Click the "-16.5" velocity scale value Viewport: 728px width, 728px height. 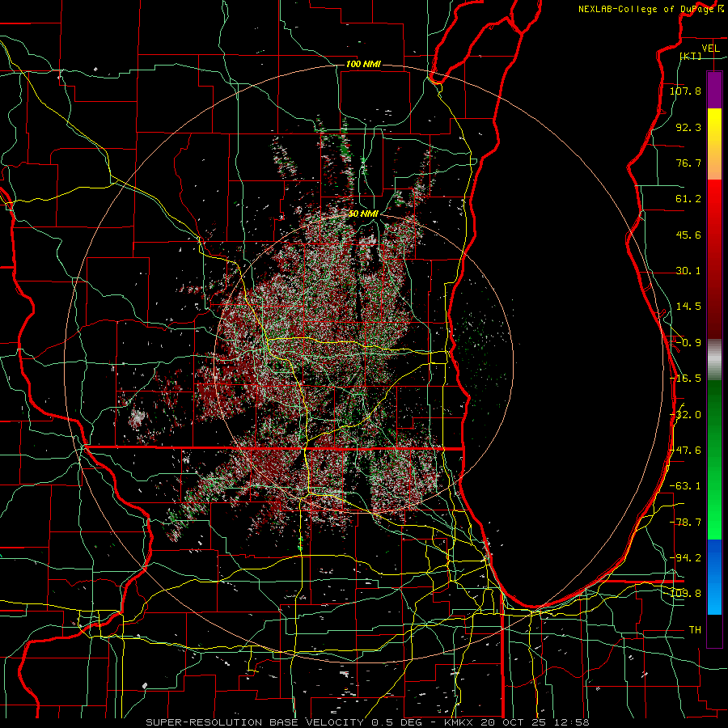click(685, 379)
